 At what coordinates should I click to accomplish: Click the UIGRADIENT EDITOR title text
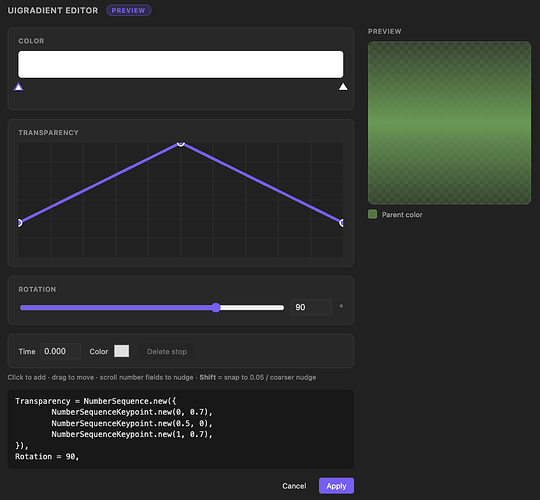click(53, 10)
